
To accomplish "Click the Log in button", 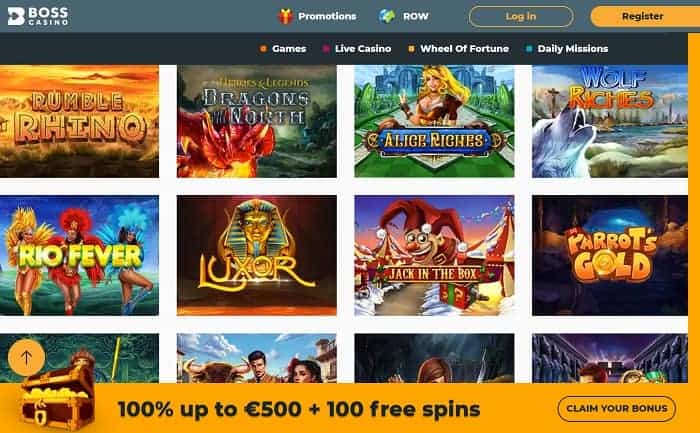I will [x=521, y=17].
